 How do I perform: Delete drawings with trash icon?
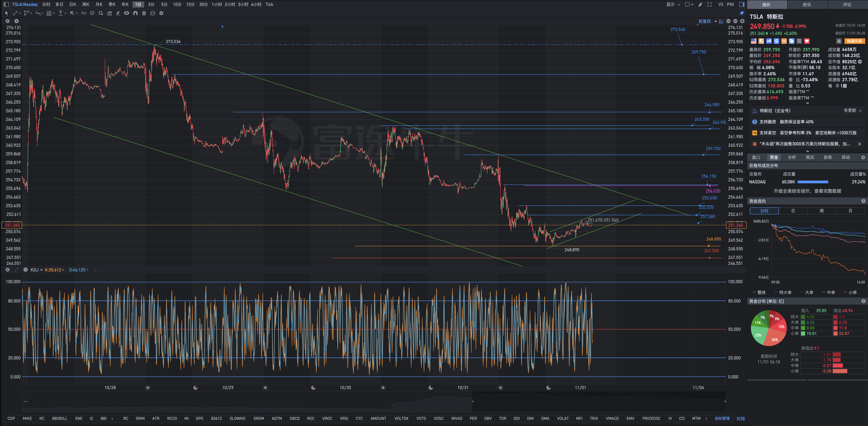144,13
